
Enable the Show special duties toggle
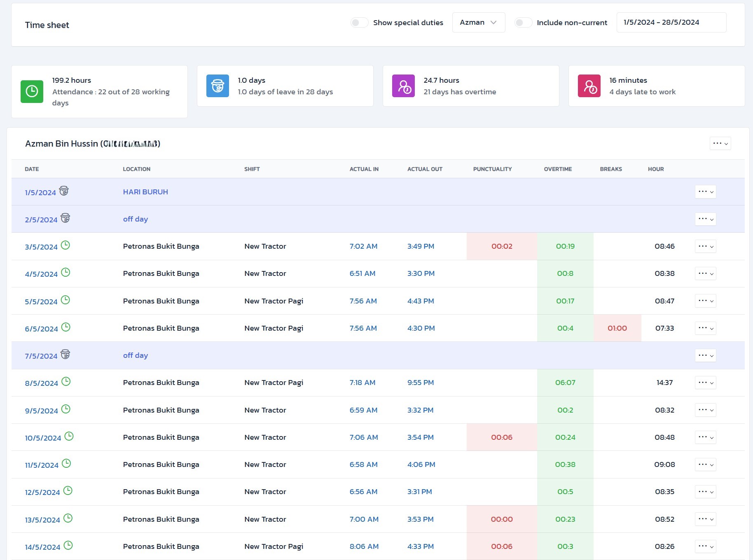[x=359, y=23]
